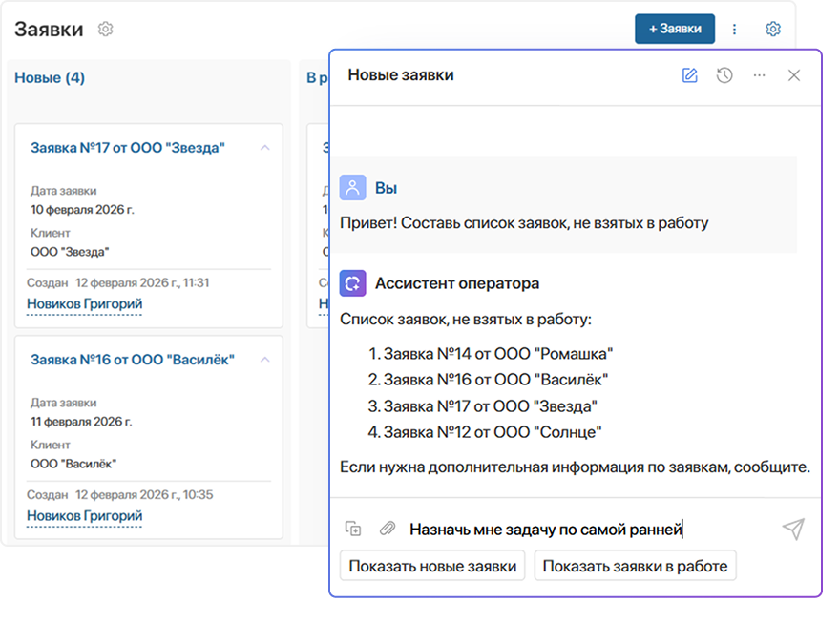This screenshot has height=623, width=840.
Task: Open Новиков Григорий link in Заявка №16 card
Action: click(x=85, y=516)
